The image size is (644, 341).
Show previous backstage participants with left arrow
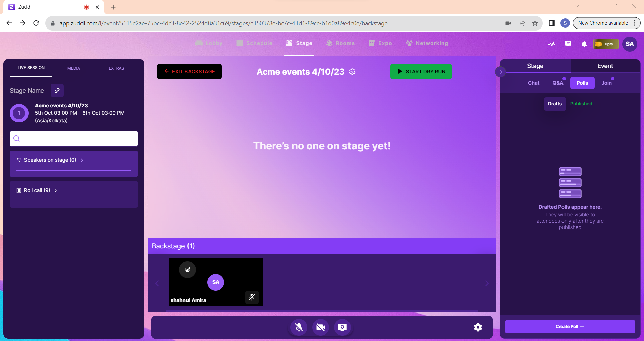click(x=157, y=283)
